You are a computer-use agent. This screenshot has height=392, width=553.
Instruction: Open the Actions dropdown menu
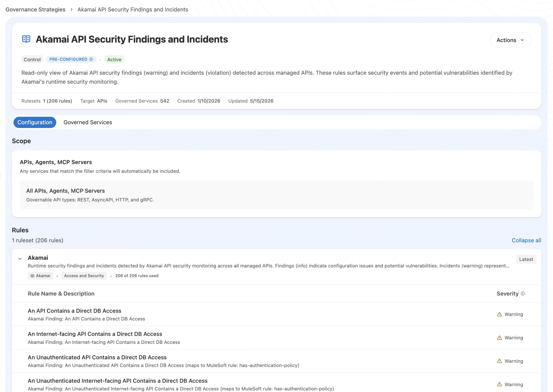(511, 40)
